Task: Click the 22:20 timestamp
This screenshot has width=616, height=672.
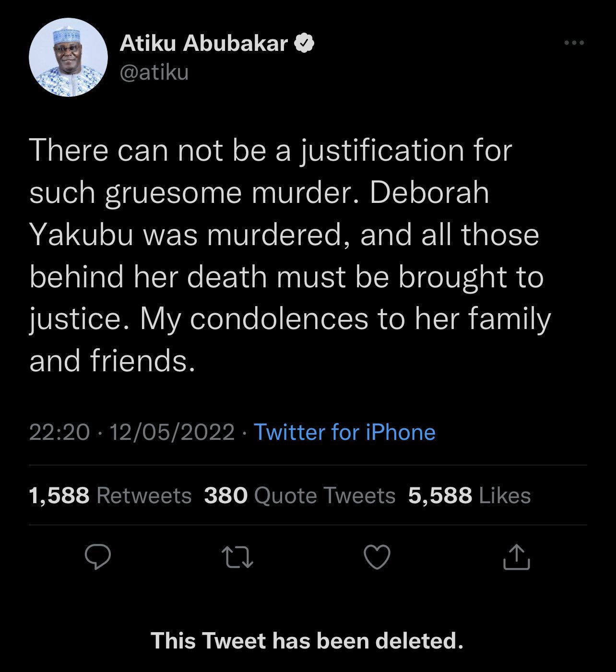Action: (x=59, y=432)
